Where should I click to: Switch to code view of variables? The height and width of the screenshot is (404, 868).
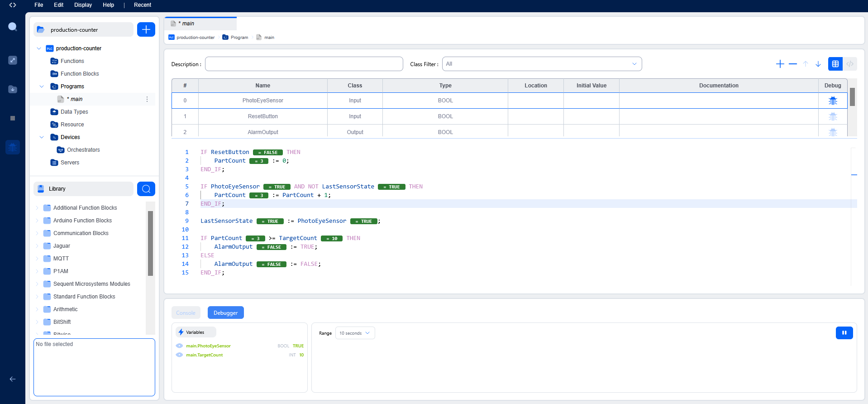click(x=850, y=64)
